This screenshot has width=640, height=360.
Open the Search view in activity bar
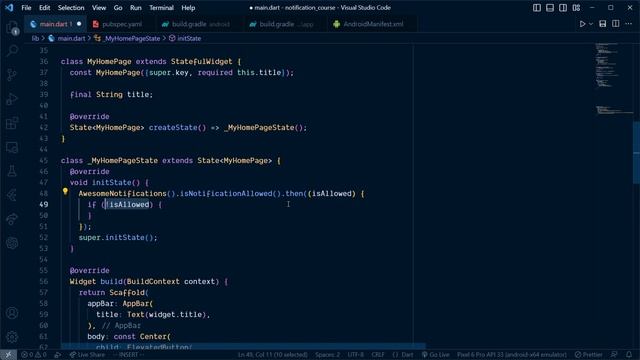point(12,51)
